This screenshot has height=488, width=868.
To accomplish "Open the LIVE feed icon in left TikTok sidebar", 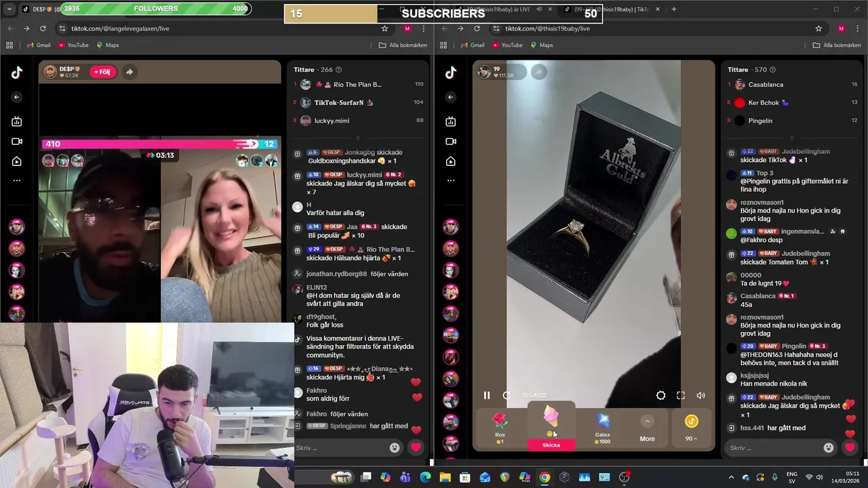I will [x=17, y=121].
